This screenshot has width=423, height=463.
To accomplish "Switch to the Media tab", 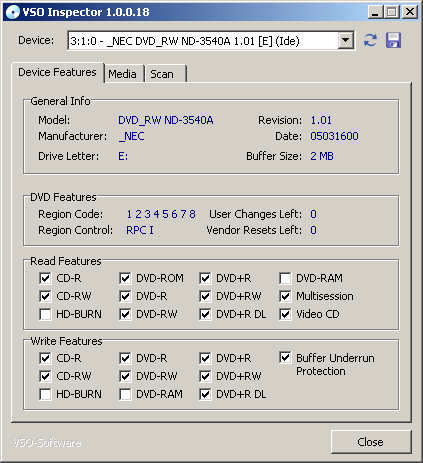I will click(x=123, y=74).
